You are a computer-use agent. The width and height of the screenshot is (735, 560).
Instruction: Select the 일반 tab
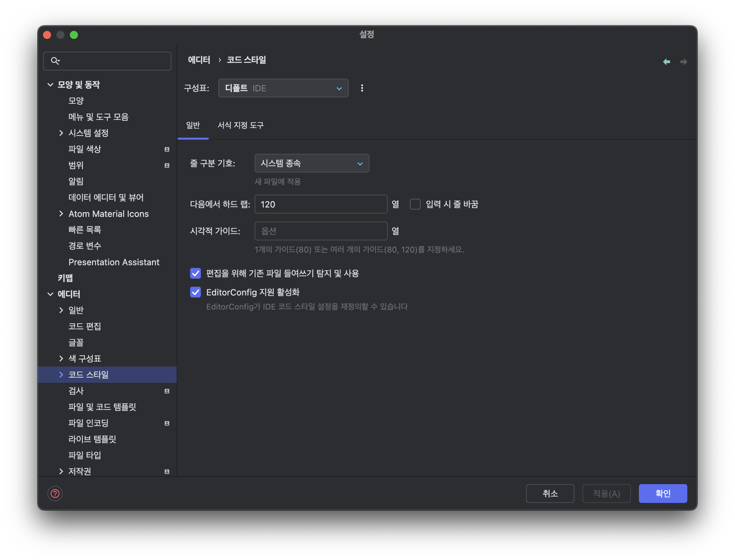tap(193, 125)
